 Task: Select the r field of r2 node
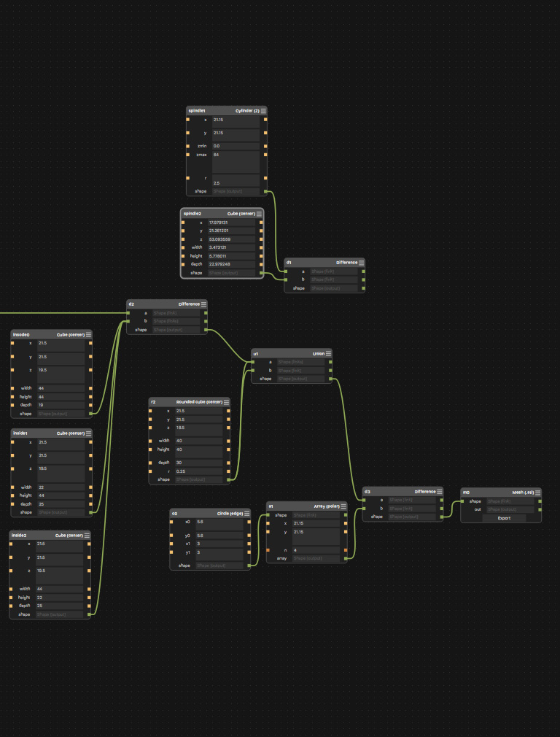pyautogui.click(x=199, y=471)
